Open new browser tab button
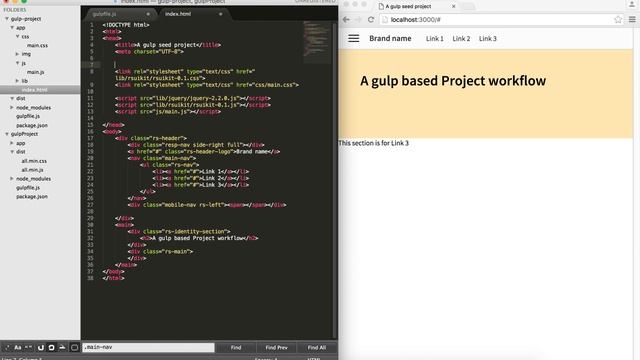Image resolution: width=640 pixels, height=360 pixels. [468, 6]
